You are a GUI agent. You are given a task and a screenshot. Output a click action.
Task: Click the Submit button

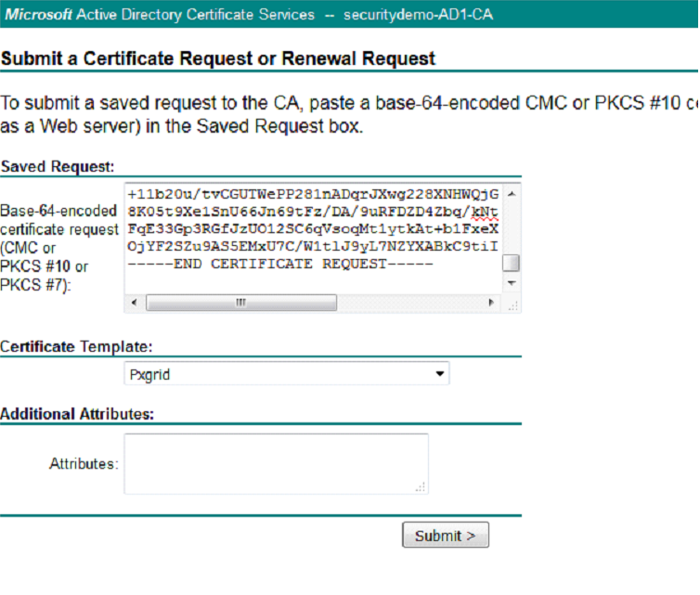[x=445, y=535]
